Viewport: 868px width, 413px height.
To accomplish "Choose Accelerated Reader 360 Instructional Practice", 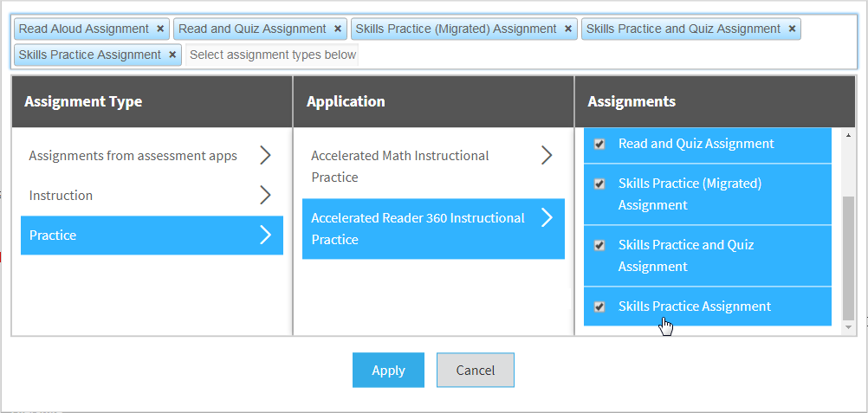I will pos(433,229).
